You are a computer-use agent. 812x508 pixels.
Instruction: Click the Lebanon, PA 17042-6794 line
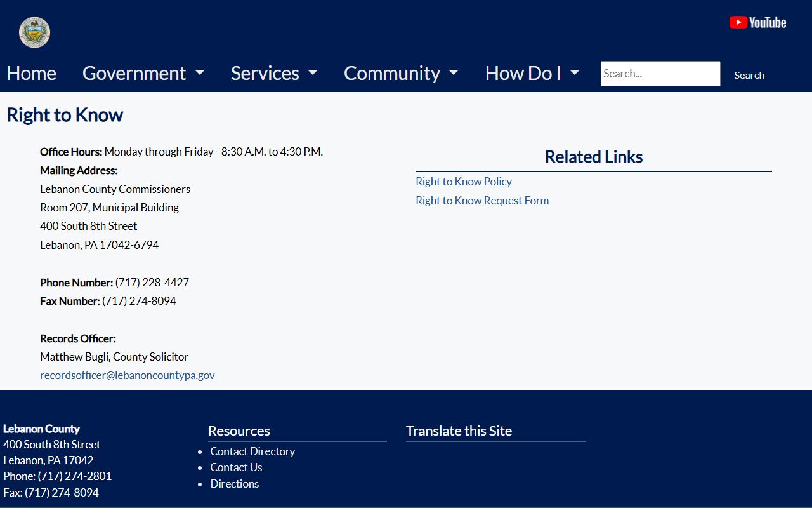pos(99,245)
